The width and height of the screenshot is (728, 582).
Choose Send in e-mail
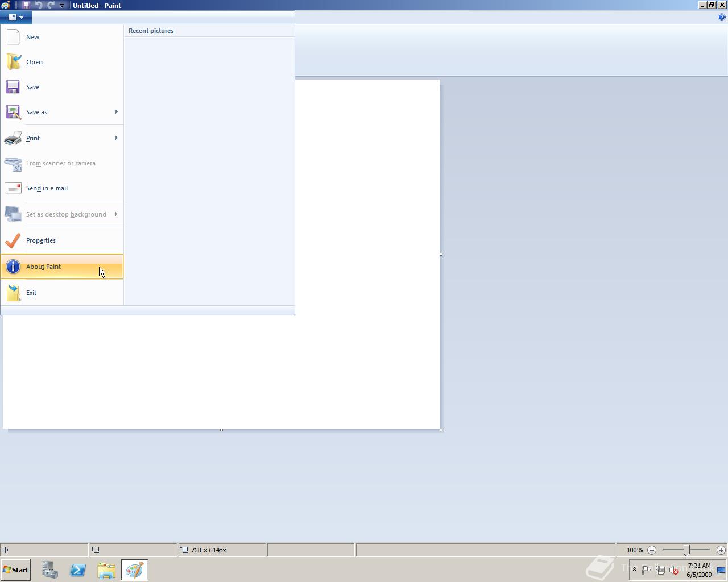[62, 188]
